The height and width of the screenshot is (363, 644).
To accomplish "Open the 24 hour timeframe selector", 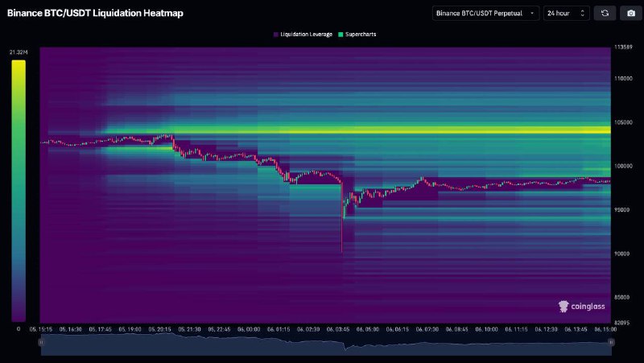I will click(x=567, y=13).
